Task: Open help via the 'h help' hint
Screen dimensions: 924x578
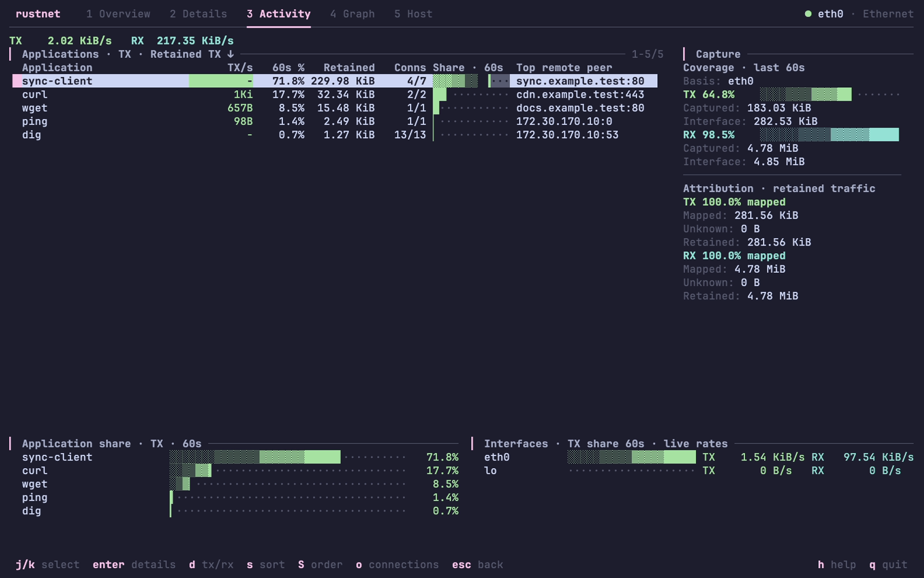Action: click(837, 565)
